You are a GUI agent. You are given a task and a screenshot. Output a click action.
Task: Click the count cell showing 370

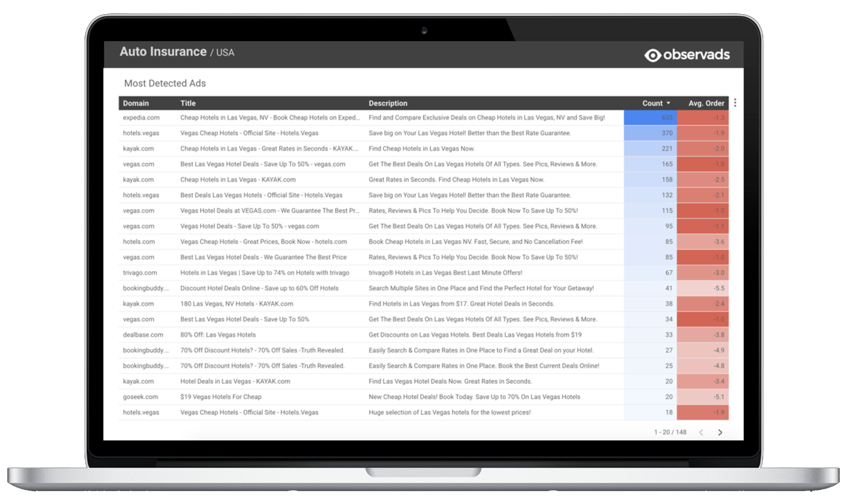pos(650,133)
